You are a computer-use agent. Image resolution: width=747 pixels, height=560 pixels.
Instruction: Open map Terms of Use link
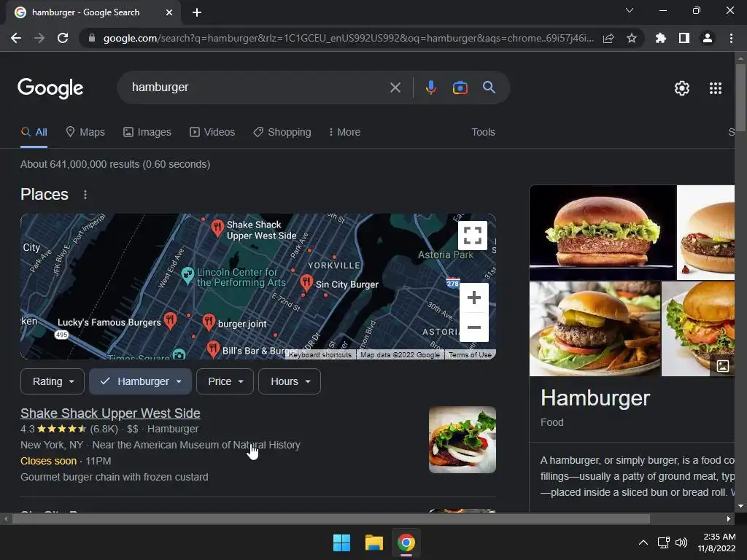(470, 355)
